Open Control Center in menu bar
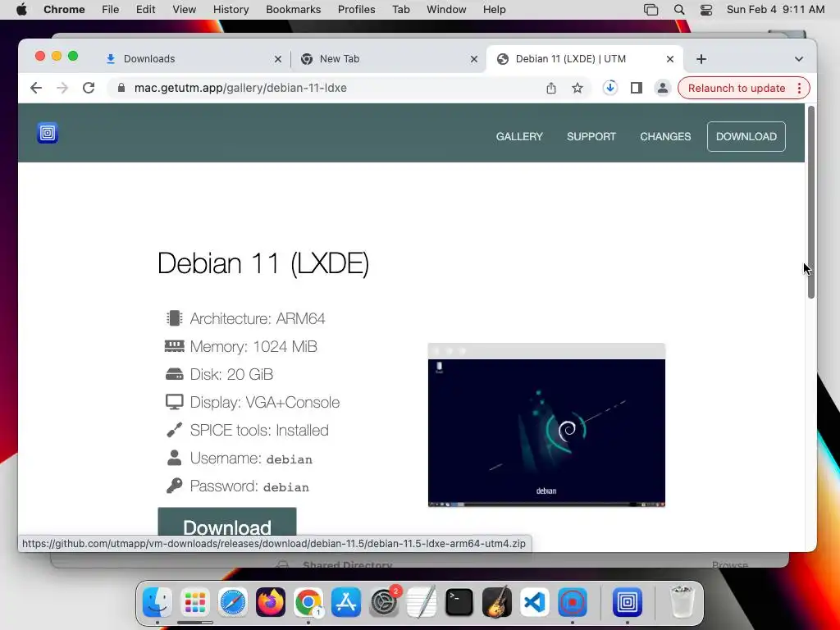The height and width of the screenshot is (630, 840). point(706,10)
